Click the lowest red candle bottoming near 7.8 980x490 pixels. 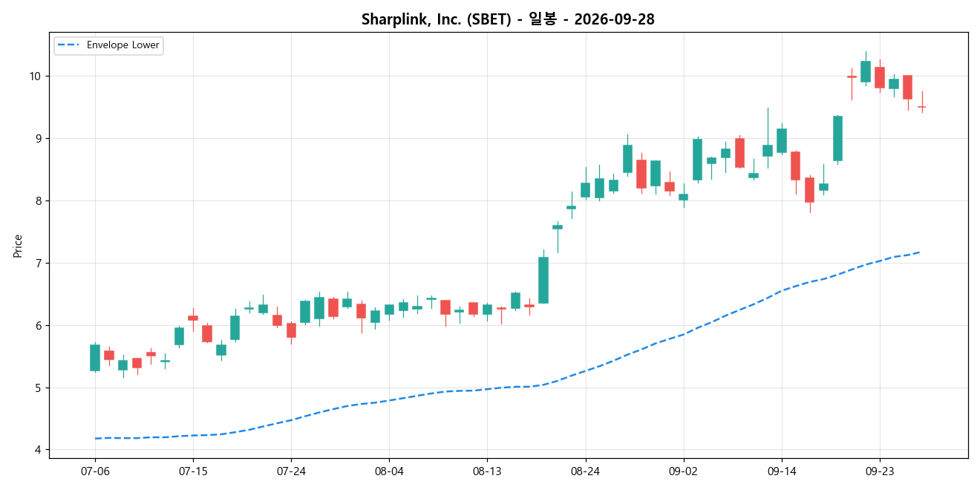[x=810, y=190]
